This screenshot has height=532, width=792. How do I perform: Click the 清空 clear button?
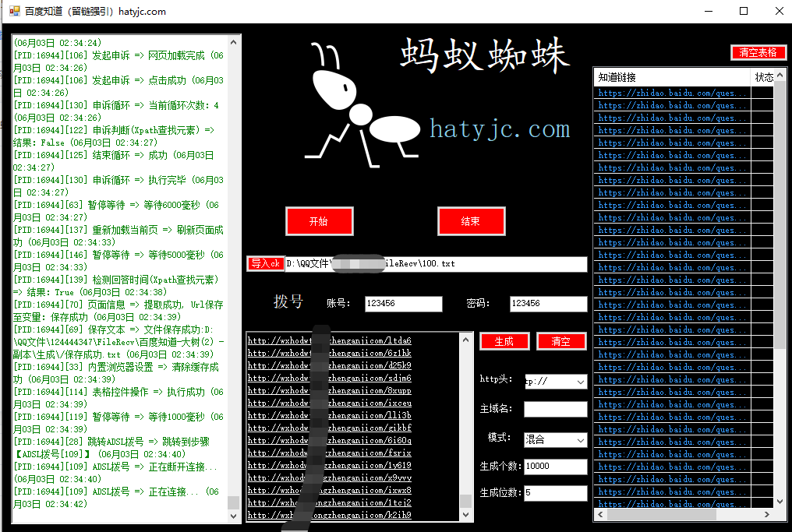tap(561, 341)
